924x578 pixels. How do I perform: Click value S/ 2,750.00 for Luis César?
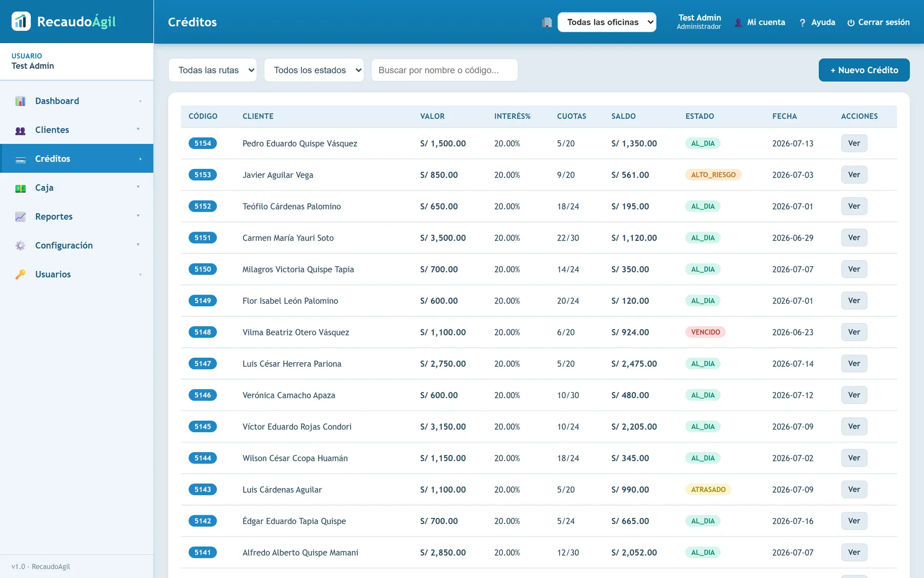[x=443, y=364]
